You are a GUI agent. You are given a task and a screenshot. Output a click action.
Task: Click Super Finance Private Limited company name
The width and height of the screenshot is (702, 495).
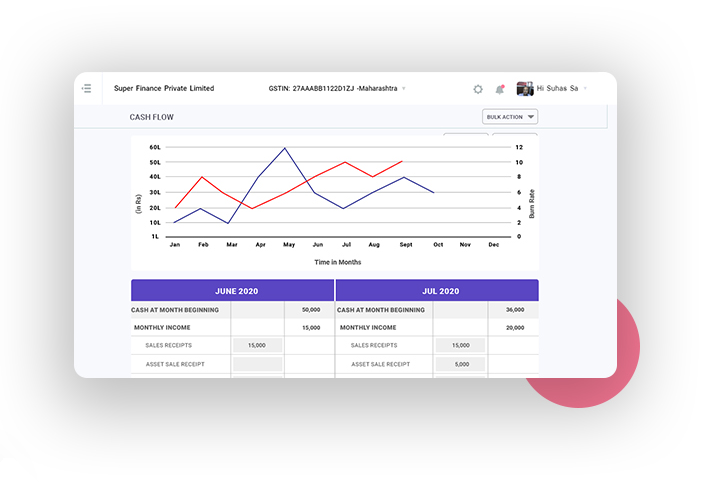[164, 89]
